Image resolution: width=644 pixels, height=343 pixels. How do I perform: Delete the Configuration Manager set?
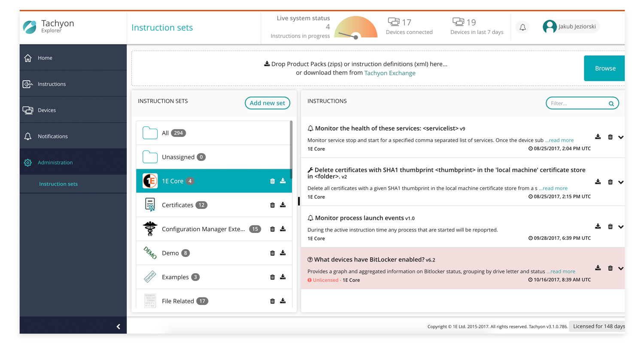click(x=272, y=229)
